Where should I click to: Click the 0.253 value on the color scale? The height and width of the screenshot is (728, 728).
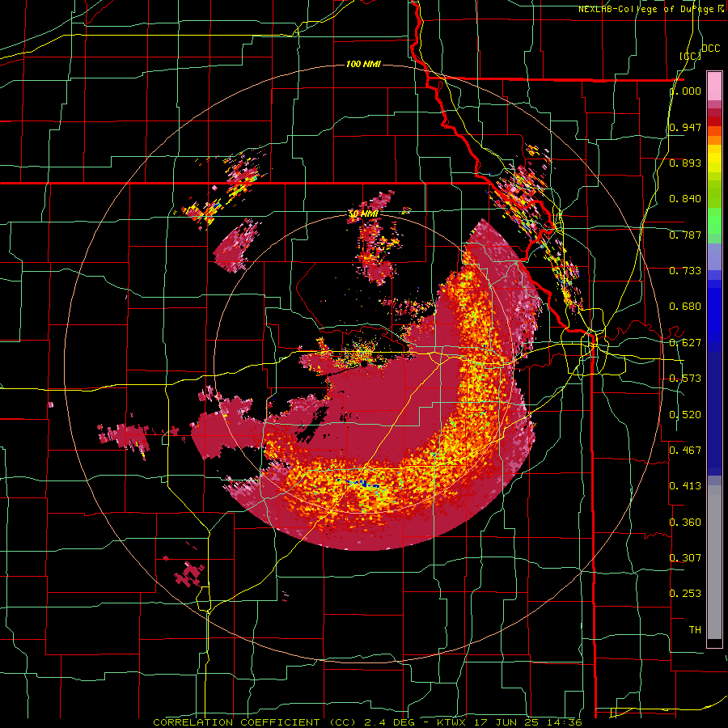click(685, 594)
